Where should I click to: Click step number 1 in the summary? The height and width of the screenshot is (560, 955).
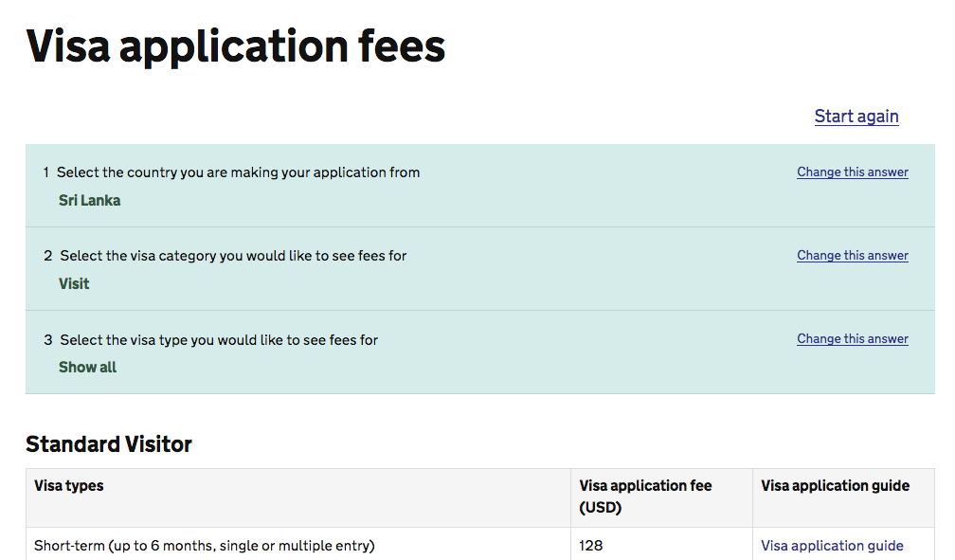tap(46, 172)
